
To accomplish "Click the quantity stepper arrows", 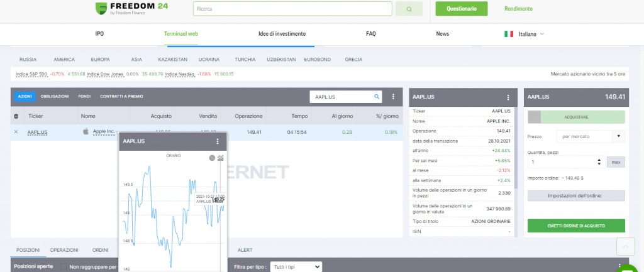I will pos(597,161).
